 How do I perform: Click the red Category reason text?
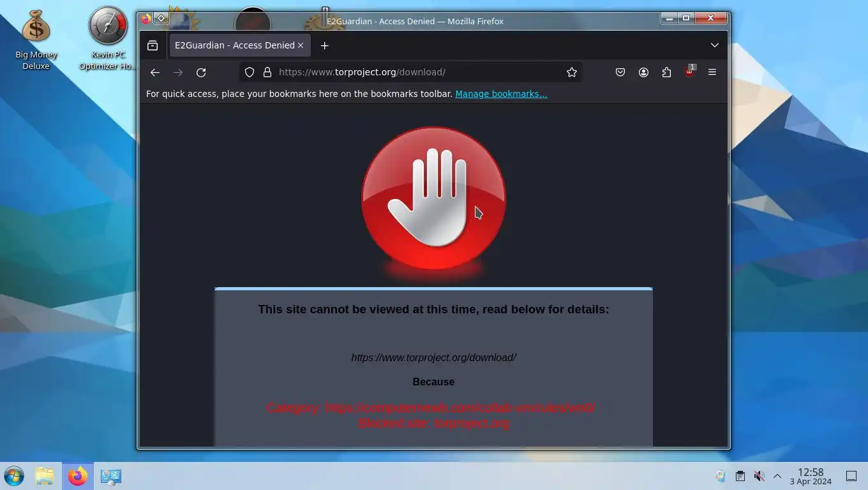(431, 408)
